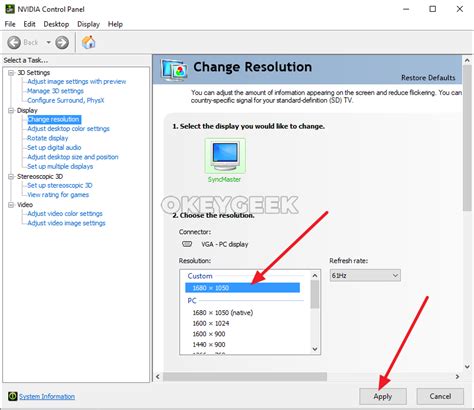Click the NVIDIA Control Panel title icon
474x410 pixels.
tap(10, 9)
